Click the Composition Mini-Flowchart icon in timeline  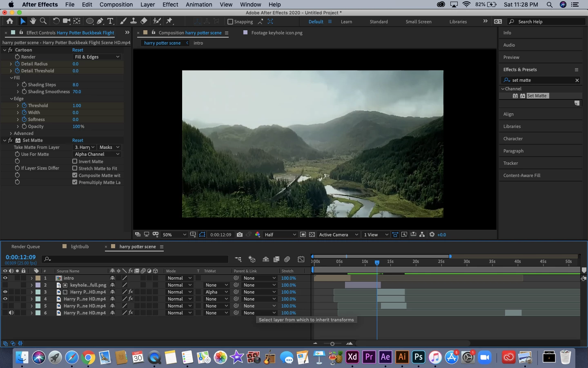[x=238, y=259]
